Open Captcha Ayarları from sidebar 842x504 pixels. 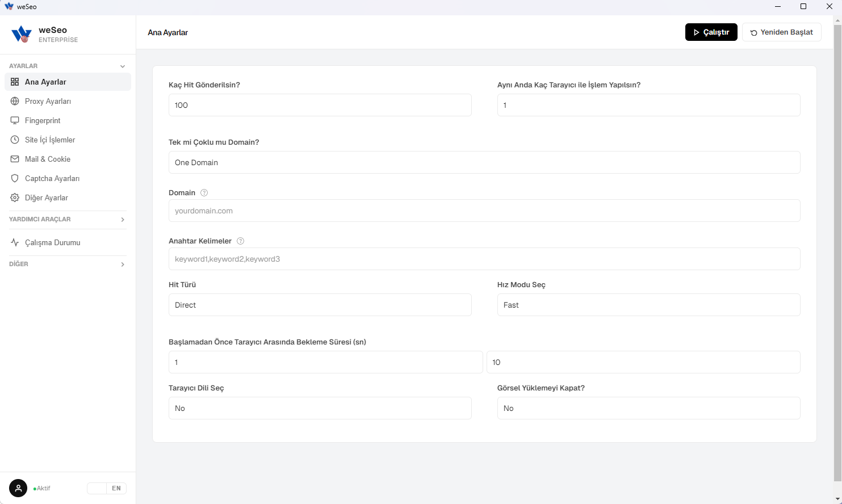pyautogui.click(x=68, y=178)
